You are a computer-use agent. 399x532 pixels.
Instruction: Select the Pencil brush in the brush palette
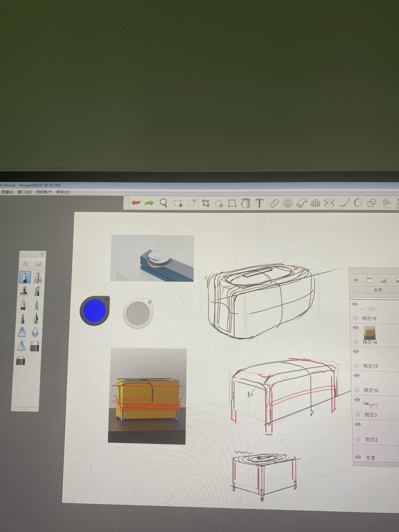[x=25, y=277]
